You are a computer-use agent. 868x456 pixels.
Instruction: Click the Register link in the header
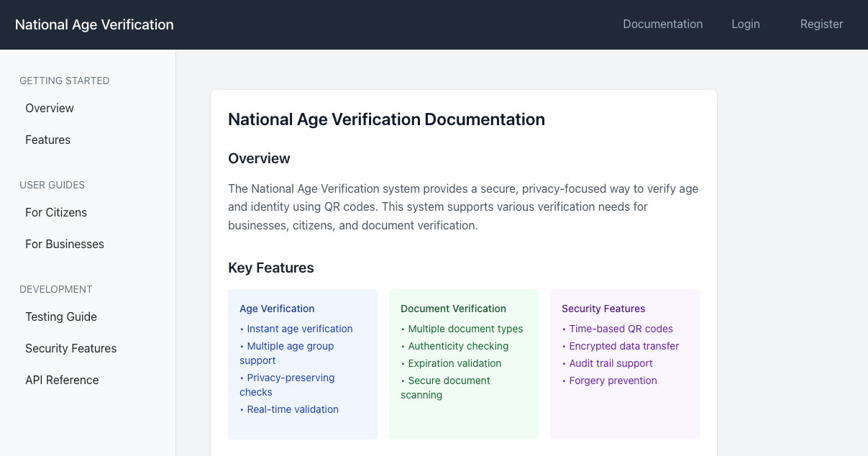(821, 24)
